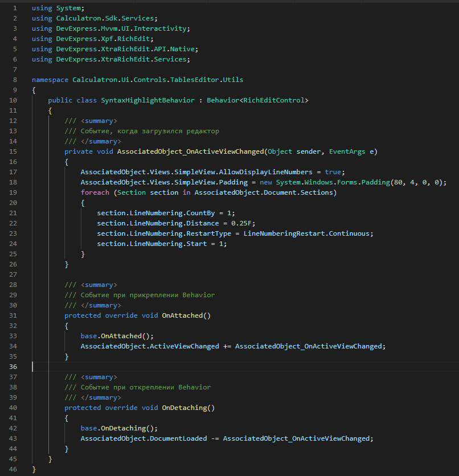Click the '<summary>' tag on line 12
This screenshot has height=476, width=459.
tap(99, 121)
